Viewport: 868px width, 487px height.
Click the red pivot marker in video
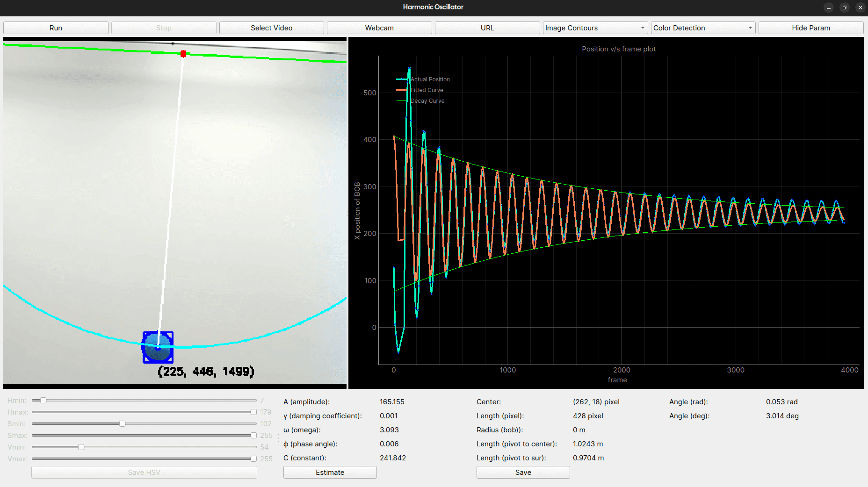point(183,54)
